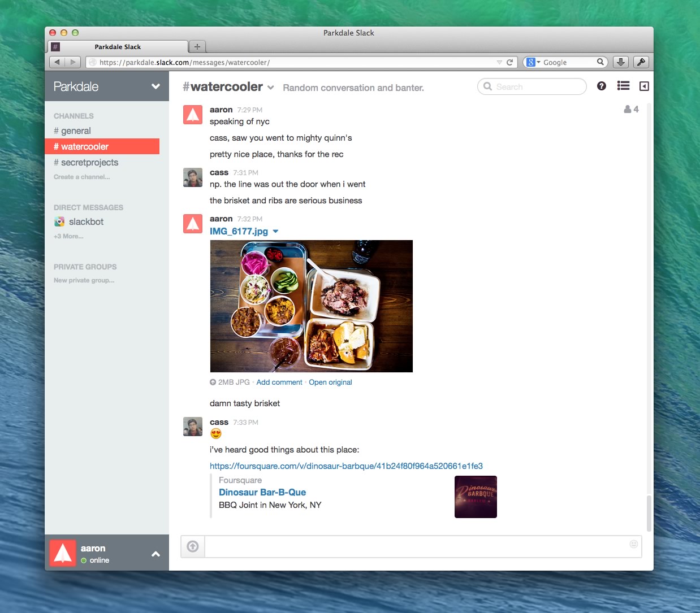700x613 pixels.
Task: Click aaron's avatar on the 7:32 PM message
Action: (x=193, y=224)
